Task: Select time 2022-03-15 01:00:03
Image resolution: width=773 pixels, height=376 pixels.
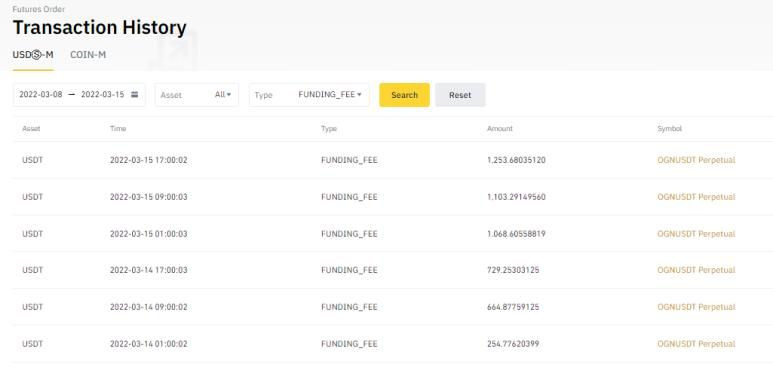Action: 148,234
